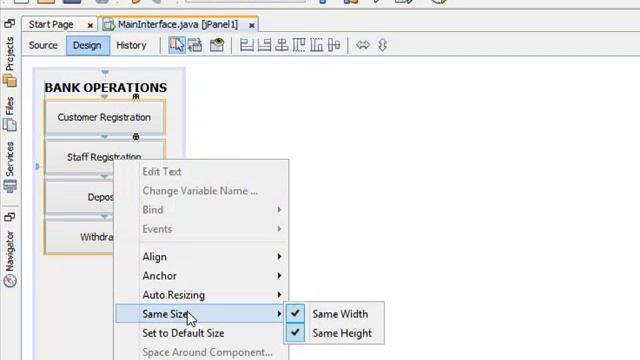Select the Withdraw button in form
640x360 pixels.
pyautogui.click(x=79, y=237)
